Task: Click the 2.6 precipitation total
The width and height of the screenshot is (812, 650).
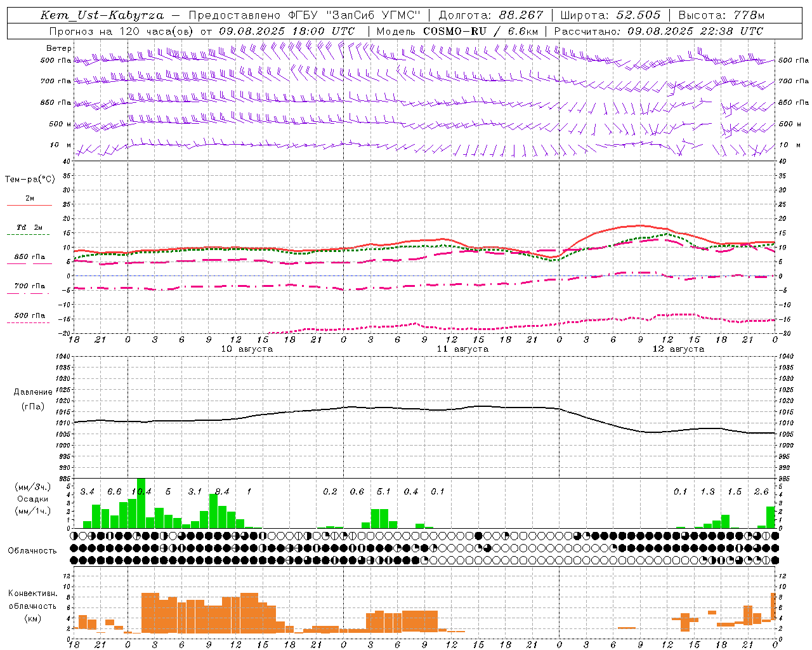Action: pyautogui.click(x=761, y=492)
